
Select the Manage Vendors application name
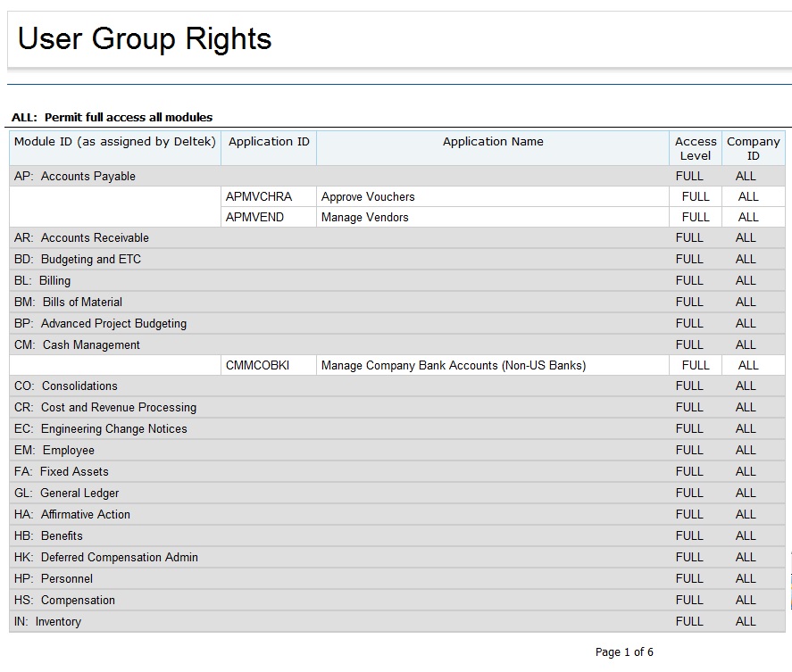[364, 218]
